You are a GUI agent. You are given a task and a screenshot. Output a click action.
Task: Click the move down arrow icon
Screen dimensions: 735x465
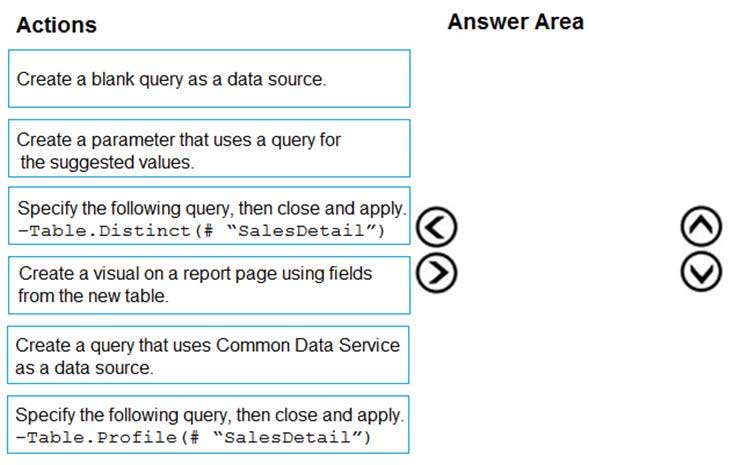coord(701,271)
